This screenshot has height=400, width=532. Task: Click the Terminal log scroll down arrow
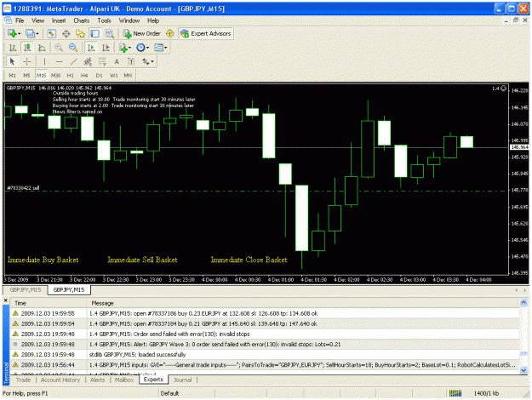[x=523, y=370]
